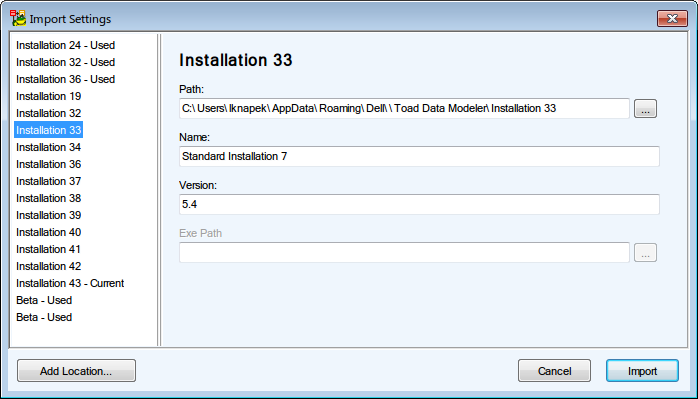Select Installation 36 - Used entry

65,79
